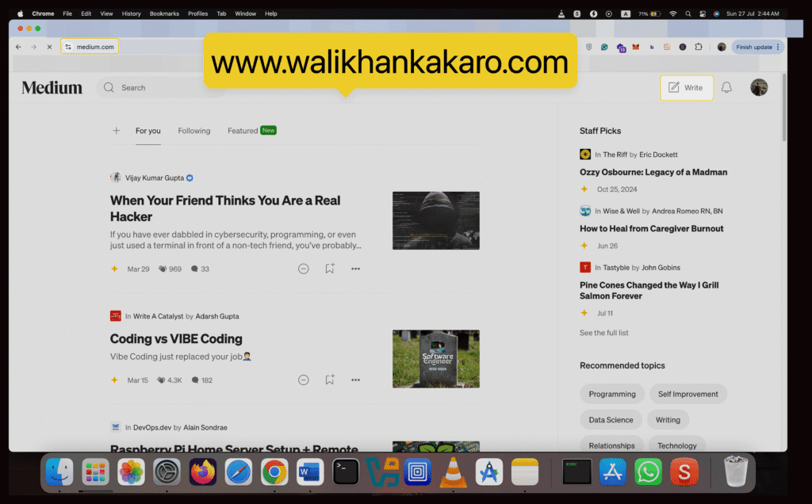Go back with browser back arrow
The image size is (812, 504).
coord(19,47)
